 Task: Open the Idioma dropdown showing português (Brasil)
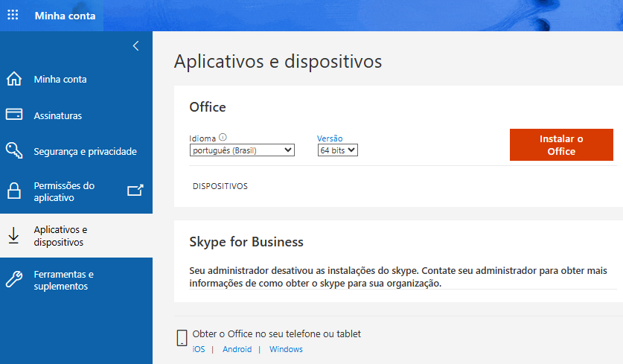[x=242, y=150]
